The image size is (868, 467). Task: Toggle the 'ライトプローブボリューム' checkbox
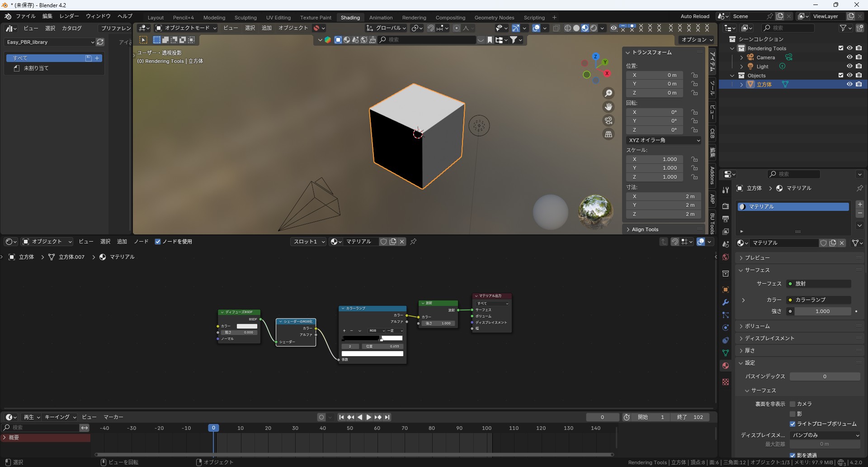point(793,424)
